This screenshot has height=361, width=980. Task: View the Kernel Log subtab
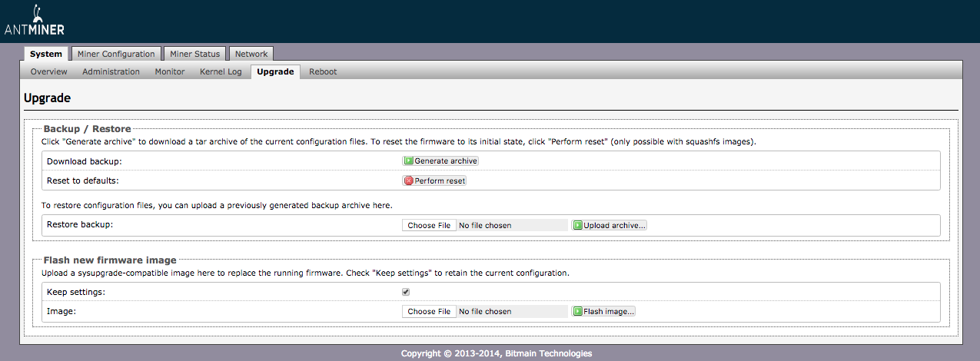[221, 71]
